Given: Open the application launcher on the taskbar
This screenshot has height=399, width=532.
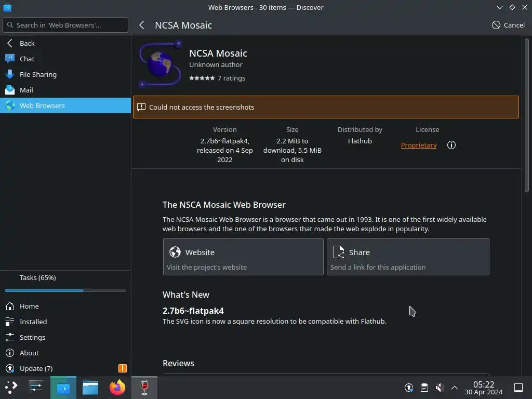Looking at the screenshot, I should [x=11, y=388].
